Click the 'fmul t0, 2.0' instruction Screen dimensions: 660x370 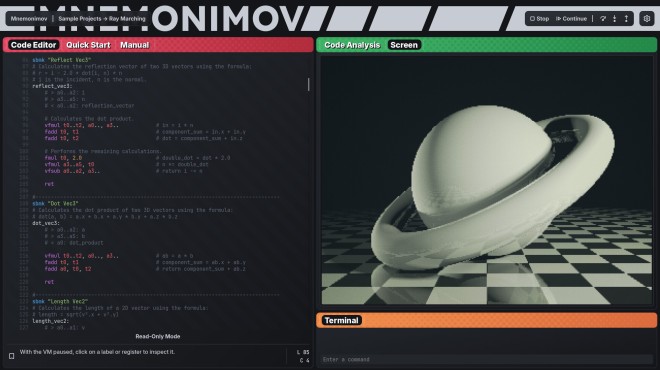point(63,158)
